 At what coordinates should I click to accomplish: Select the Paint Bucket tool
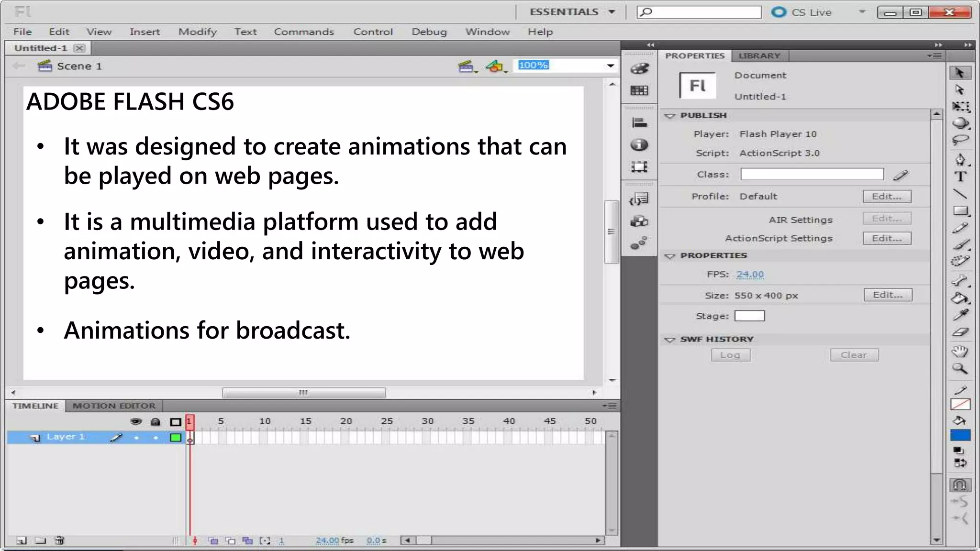960,298
